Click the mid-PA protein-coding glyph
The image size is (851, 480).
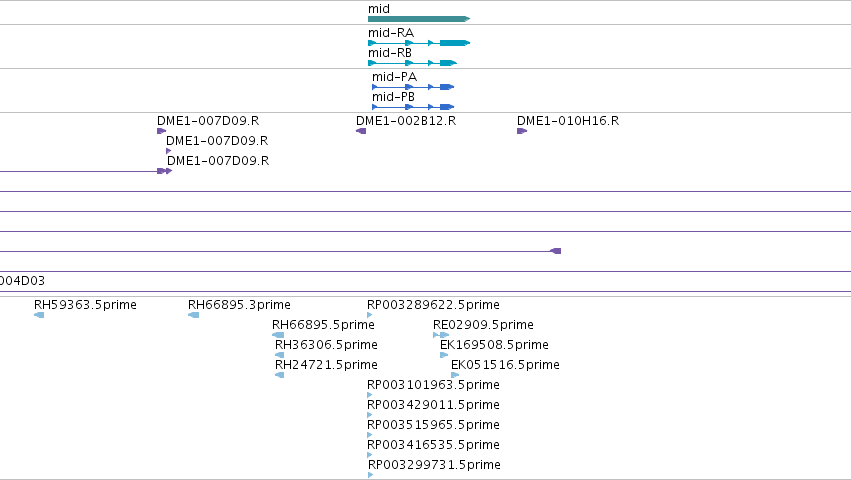click(x=413, y=87)
